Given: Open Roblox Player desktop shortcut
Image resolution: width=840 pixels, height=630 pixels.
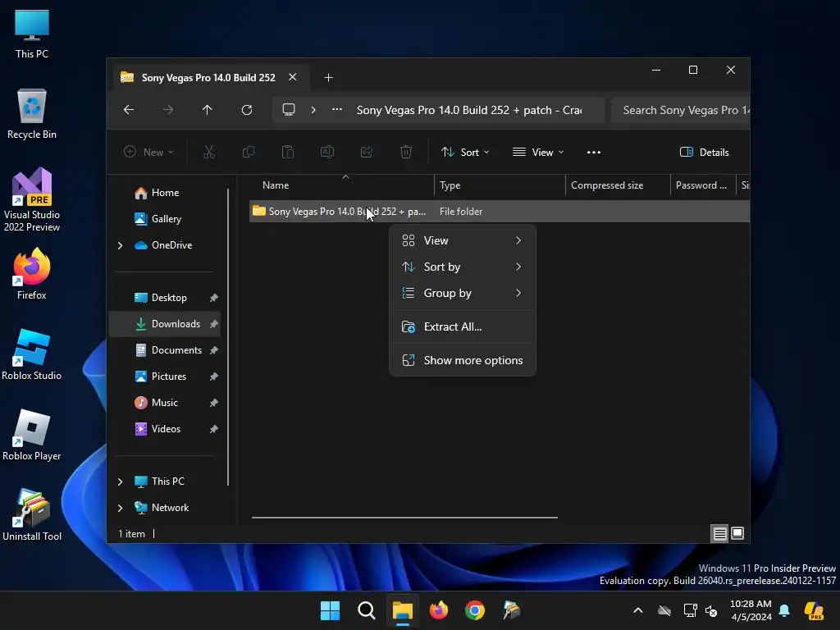Looking at the screenshot, I should (x=32, y=436).
